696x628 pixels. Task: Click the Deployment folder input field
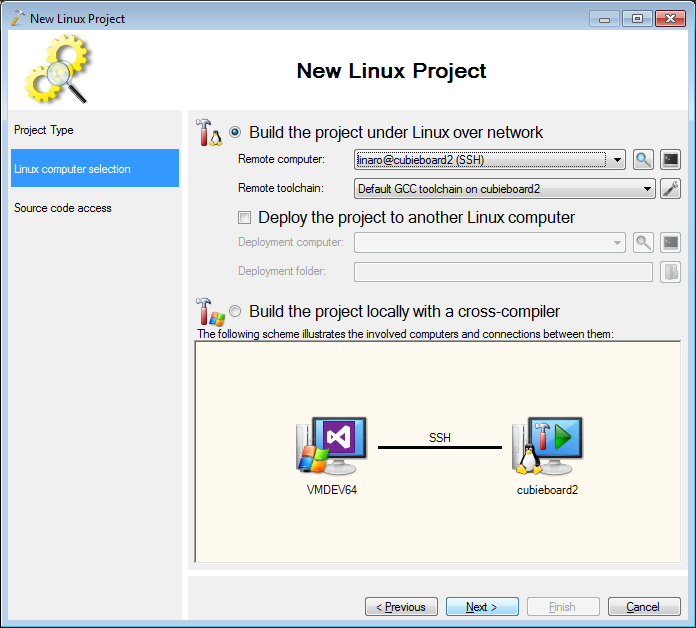pyautogui.click(x=503, y=272)
